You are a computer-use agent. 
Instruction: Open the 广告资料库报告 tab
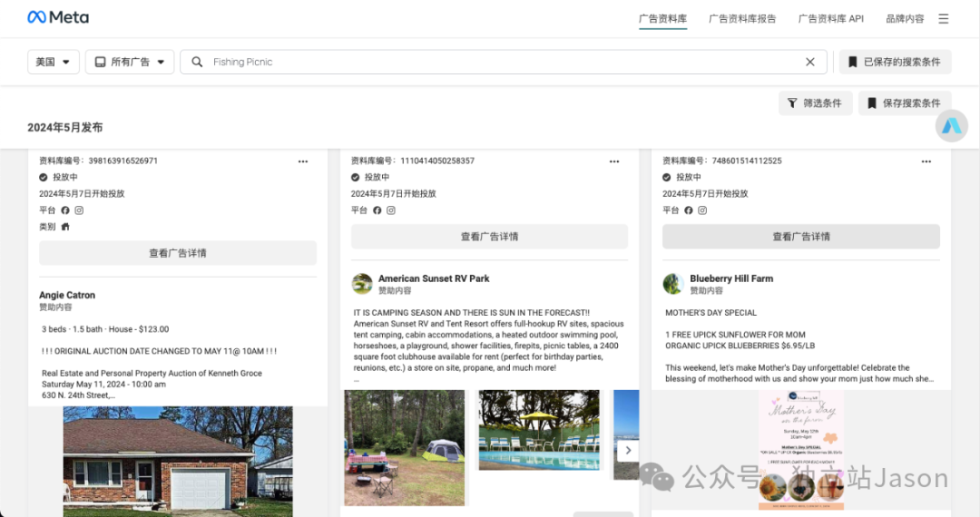pyautogui.click(x=742, y=19)
